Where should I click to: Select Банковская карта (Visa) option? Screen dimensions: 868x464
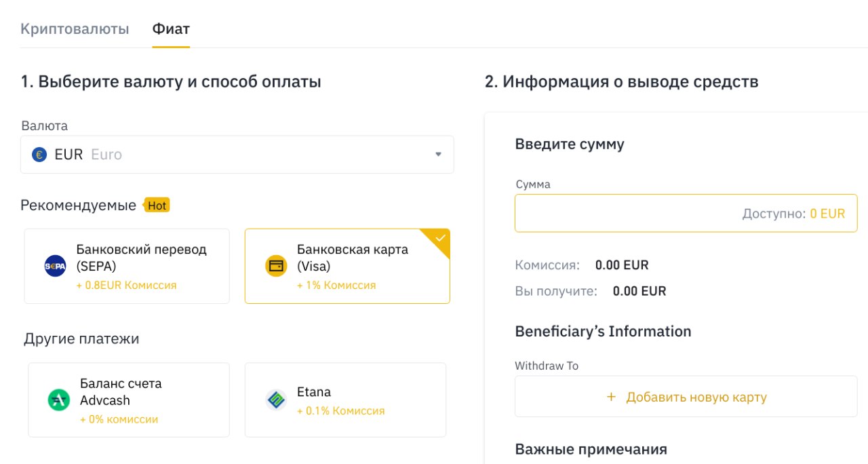[x=347, y=266]
